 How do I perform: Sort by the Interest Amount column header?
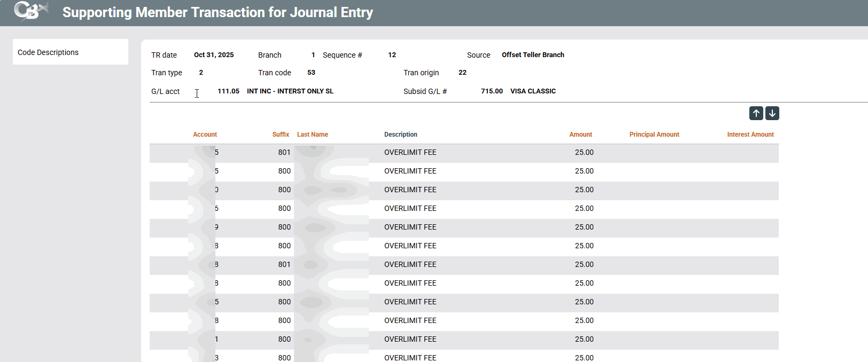coord(750,135)
